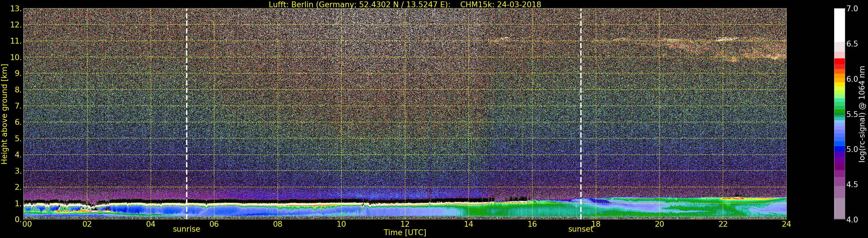Click height axis tick '10.'
Viewport: 868px width, 238px height.
(16, 57)
